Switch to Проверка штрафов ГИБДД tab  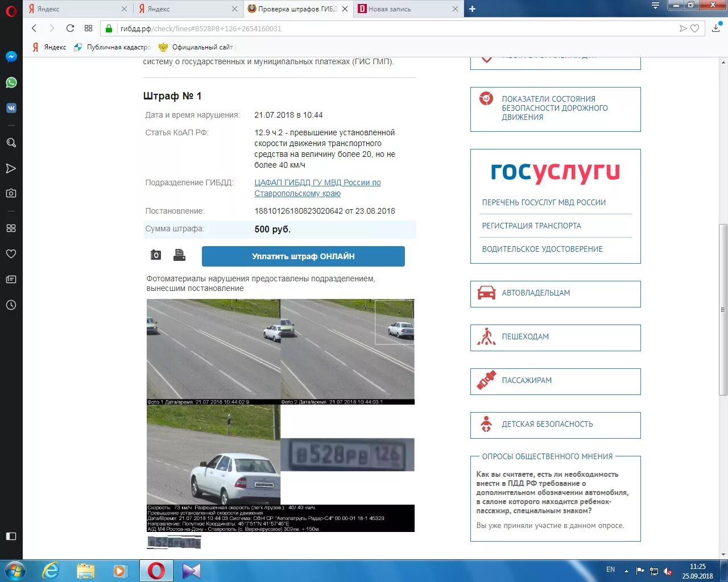coord(297,9)
